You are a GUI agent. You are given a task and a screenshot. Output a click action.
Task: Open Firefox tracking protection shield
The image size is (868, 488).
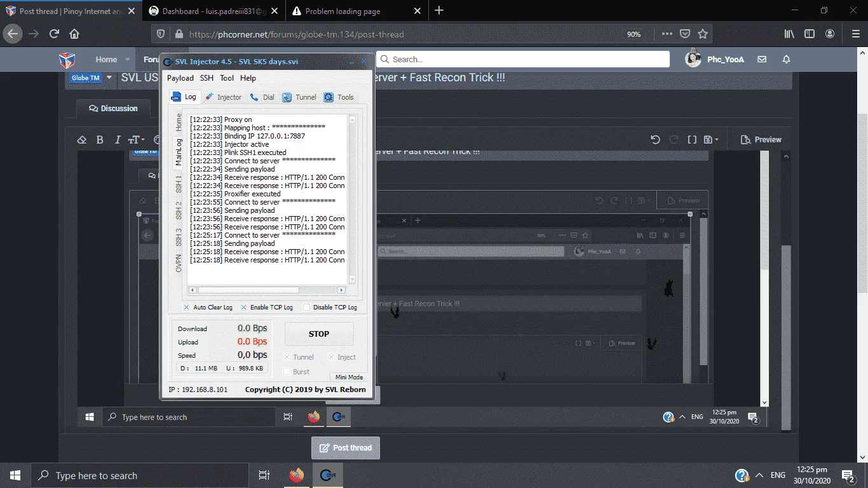[161, 34]
